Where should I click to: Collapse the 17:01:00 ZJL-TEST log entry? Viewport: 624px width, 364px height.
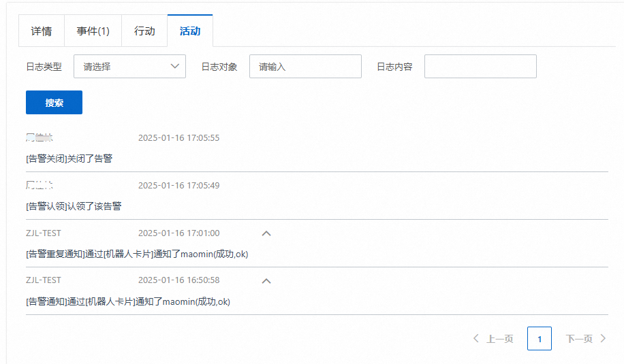click(266, 233)
